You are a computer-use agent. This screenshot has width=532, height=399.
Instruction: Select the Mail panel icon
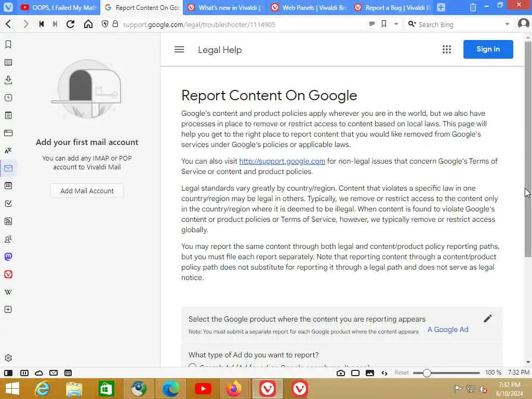pyautogui.click(x=8, y=168)
